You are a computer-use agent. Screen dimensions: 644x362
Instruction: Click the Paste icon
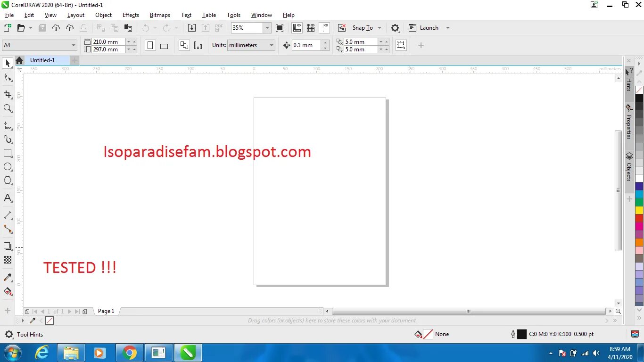click(128, 28)
